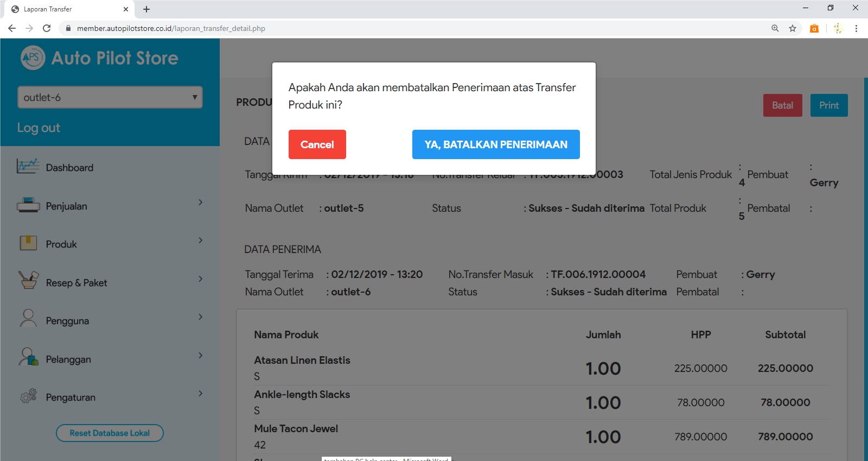
Task: Bookmark this page with the star icon
Action: 793,28
